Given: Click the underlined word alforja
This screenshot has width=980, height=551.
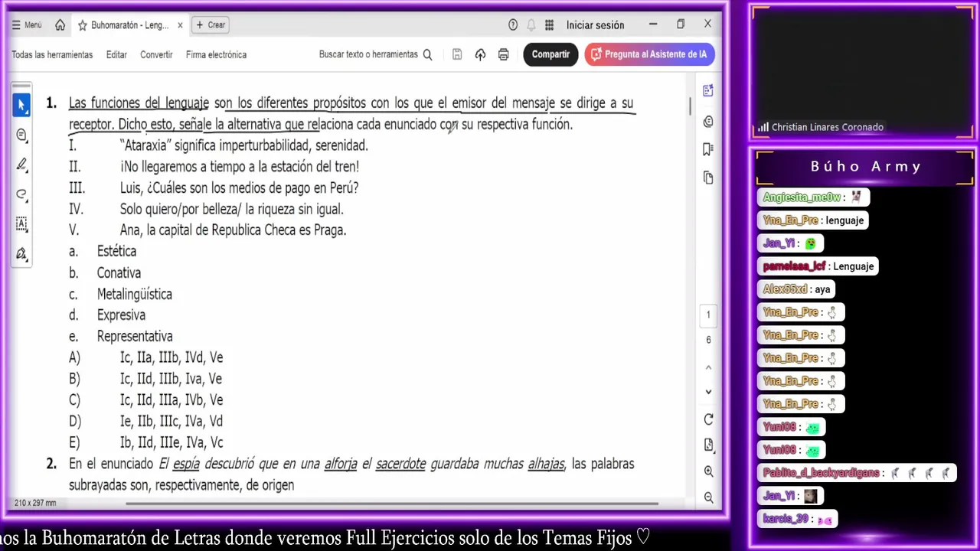Looking at the screenshot, I should pos(341,464).
